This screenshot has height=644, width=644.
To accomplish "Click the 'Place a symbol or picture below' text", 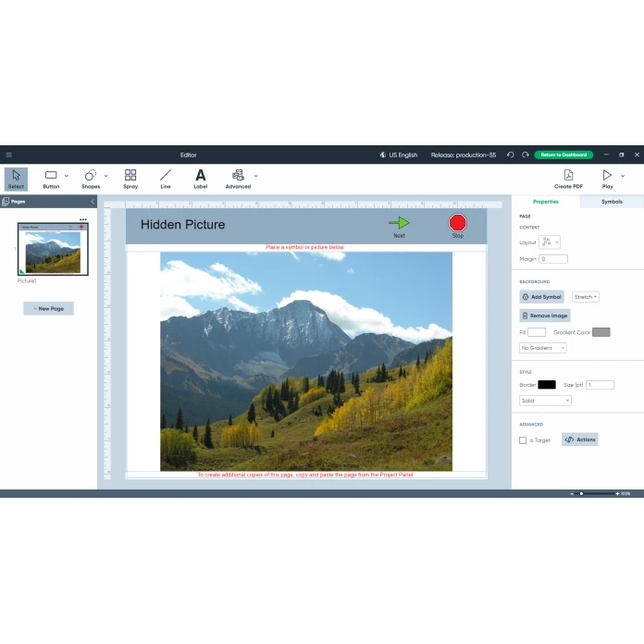I will pos(304,247).
